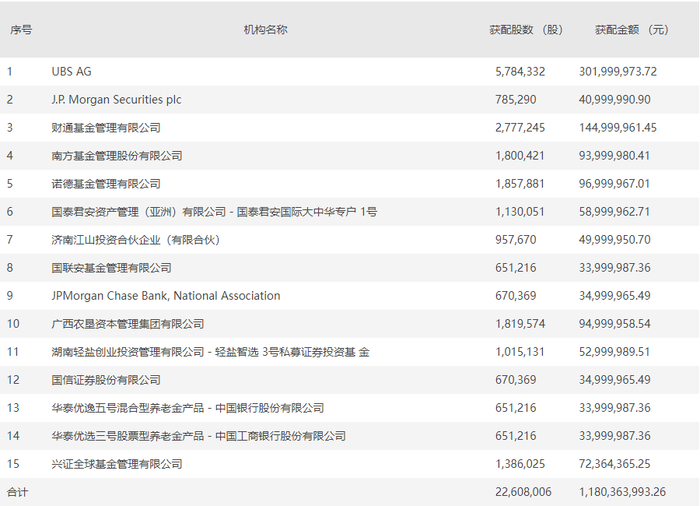The height and width of the screenshot is (506, 700).
Task: Click the total amount 1,180,363,993.26
Action: tap(622, 492)
